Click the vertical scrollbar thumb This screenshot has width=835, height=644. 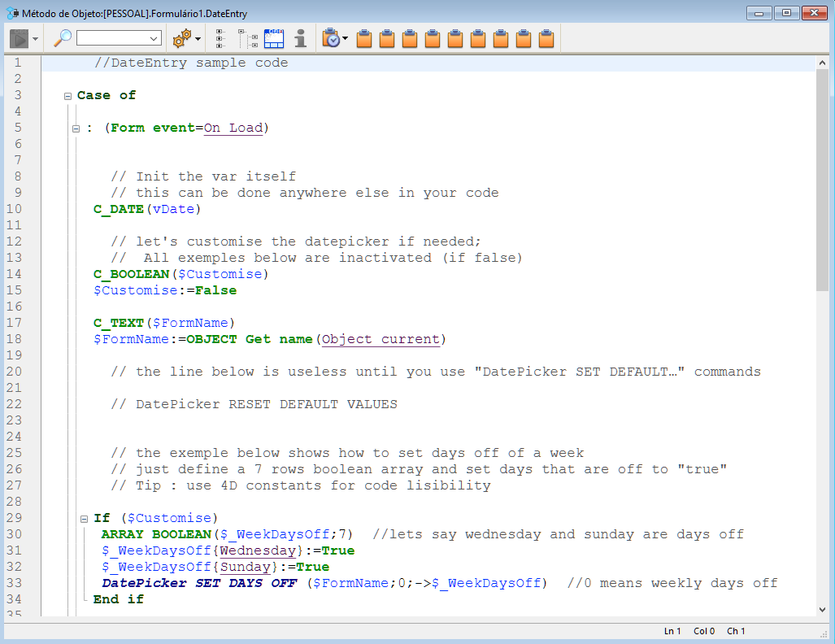pos(822,179)
